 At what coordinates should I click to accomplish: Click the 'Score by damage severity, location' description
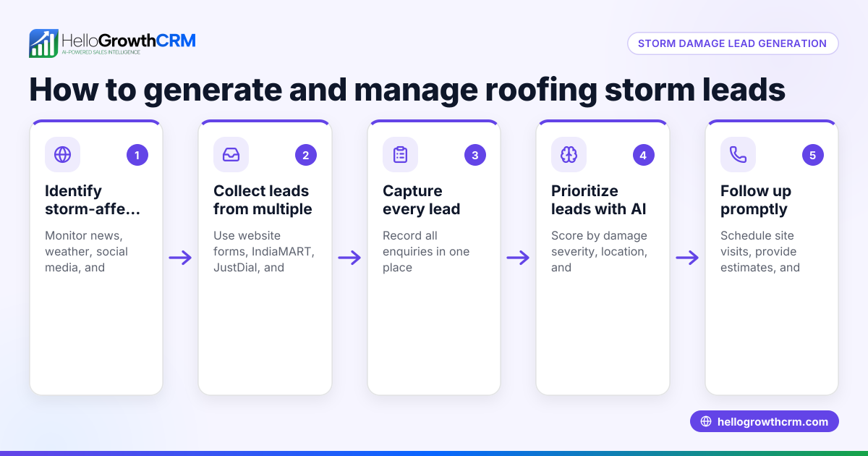[599, 251]
